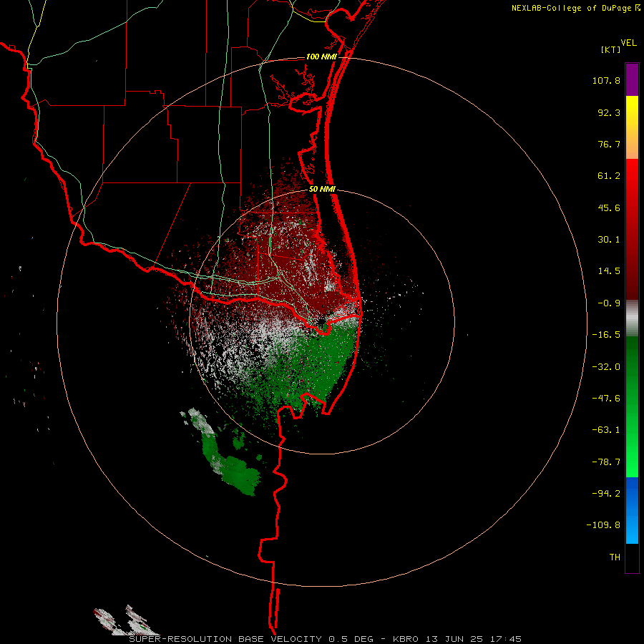
Task: Click the 14.5 velocity scale value
Action: (609, 271)
